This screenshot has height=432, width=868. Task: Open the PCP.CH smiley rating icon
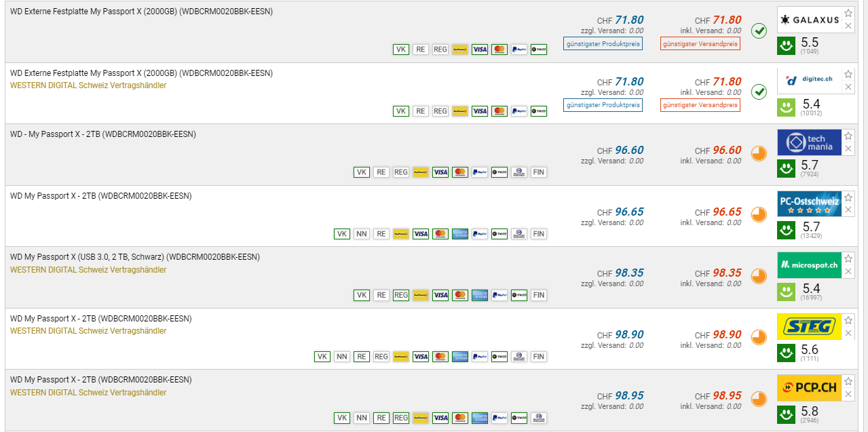tap(786, 414)
